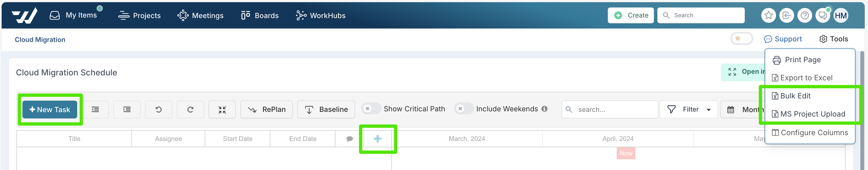Click the collapse view arrows icon
Image resolution: width=868 pixels, height=170 pixels.
pyautogui.click(x=222, y=110)
